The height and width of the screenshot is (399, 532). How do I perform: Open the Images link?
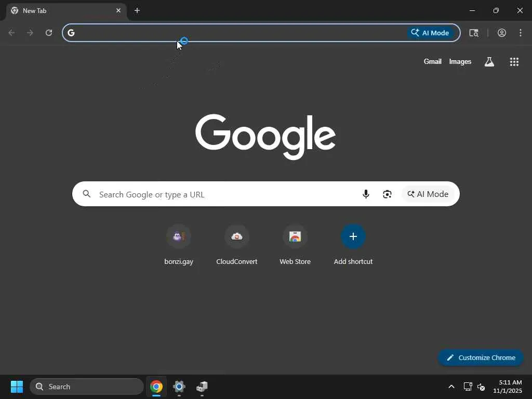click(460, 61)
